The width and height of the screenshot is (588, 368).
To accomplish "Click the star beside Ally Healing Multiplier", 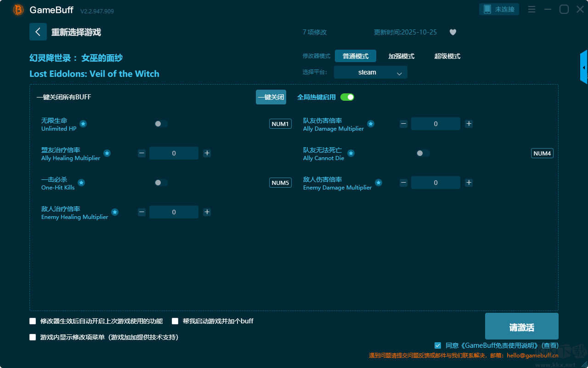I will click(x=107, y=153).
